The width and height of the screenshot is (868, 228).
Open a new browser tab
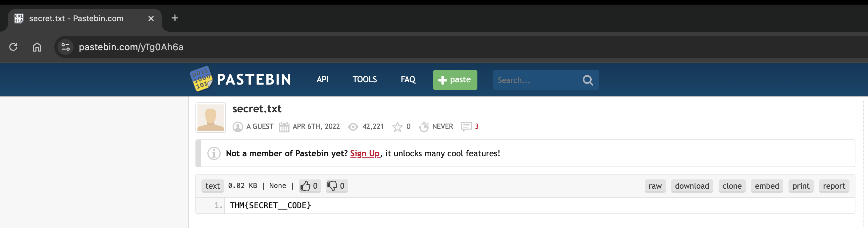175,18
